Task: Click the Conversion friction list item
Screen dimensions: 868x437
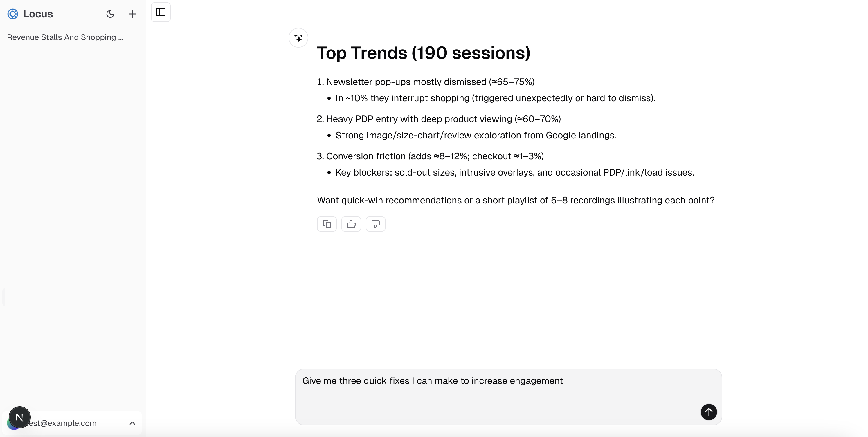Action: [435, 156]
